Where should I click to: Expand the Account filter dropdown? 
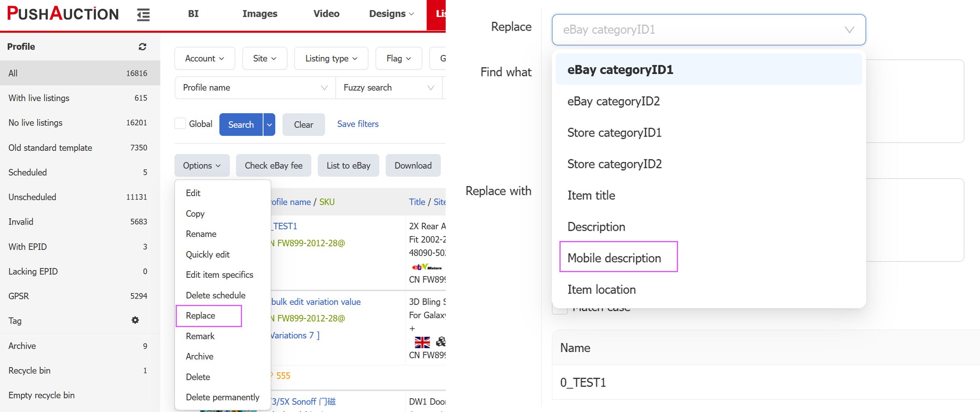click(x=204, y=59)
